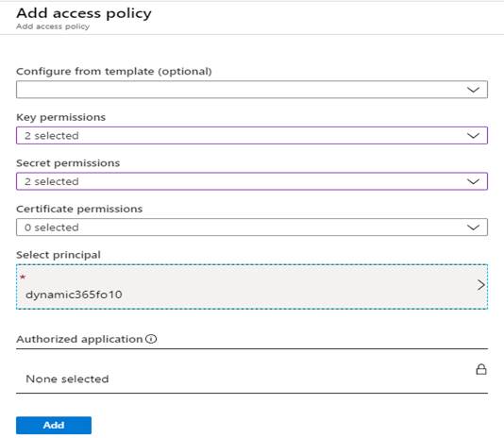Click the Key permissions label
This screenshot has width=504, height=438.
[60, 117]
